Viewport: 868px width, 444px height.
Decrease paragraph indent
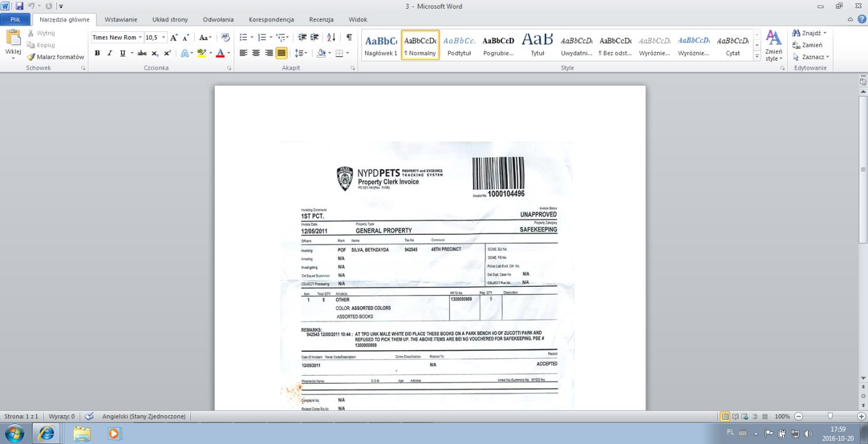pyautogui.click(x=302, y=37)
